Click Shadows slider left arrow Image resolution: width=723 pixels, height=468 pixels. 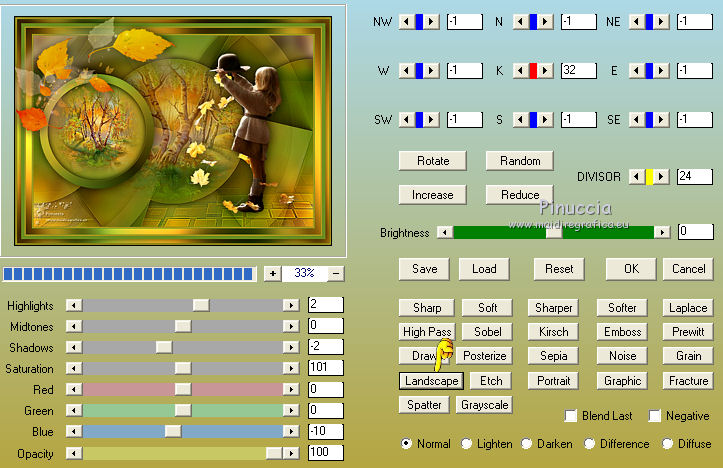(74, 347)
